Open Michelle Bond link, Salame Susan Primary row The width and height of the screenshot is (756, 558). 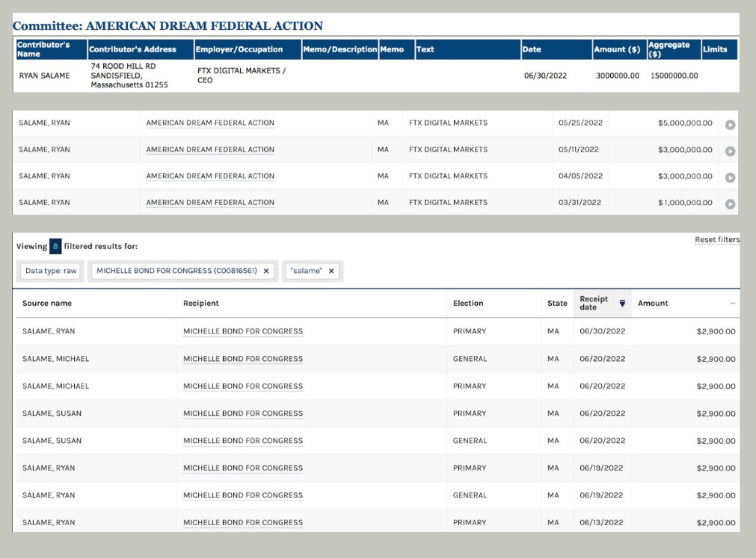[x=243, y=414]
